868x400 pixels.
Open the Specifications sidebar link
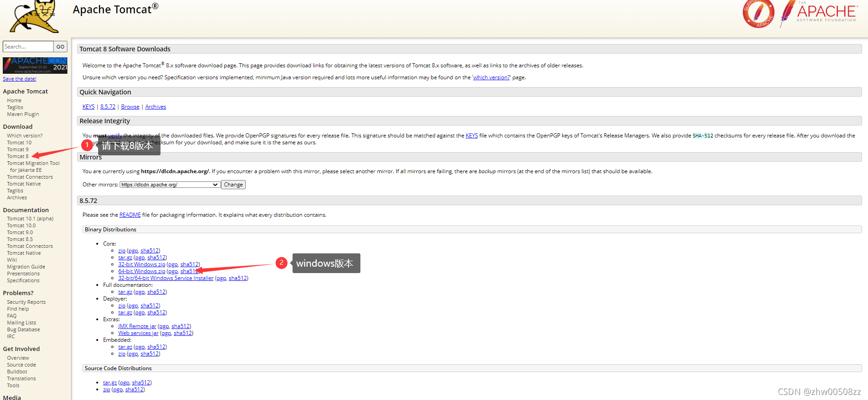23,280
